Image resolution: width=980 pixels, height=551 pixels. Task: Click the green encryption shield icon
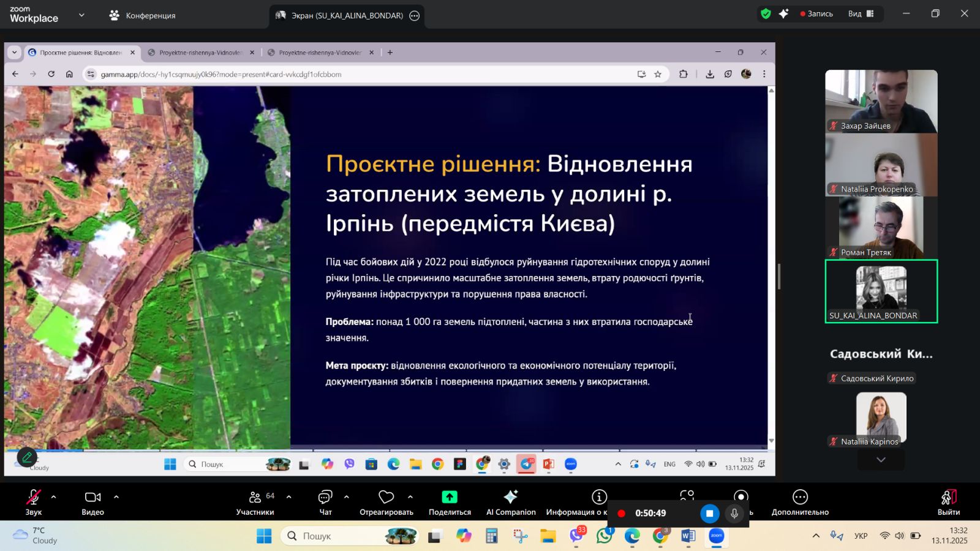click(x=766, y=13)
